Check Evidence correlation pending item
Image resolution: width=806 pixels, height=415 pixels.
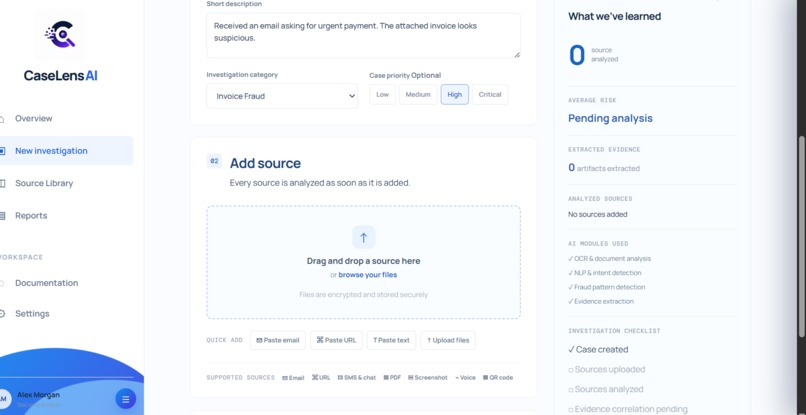point(628,409)
